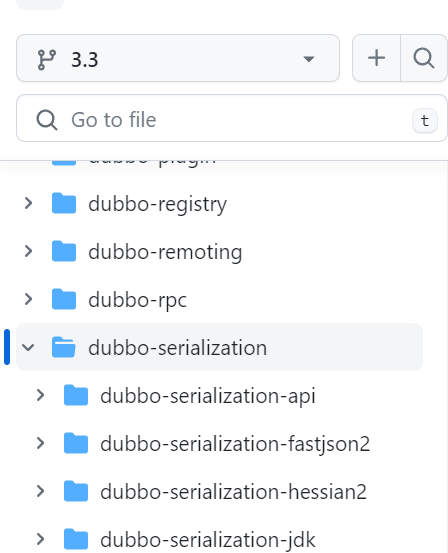Click the dubbo-remoting folder icon

[64, 251]
